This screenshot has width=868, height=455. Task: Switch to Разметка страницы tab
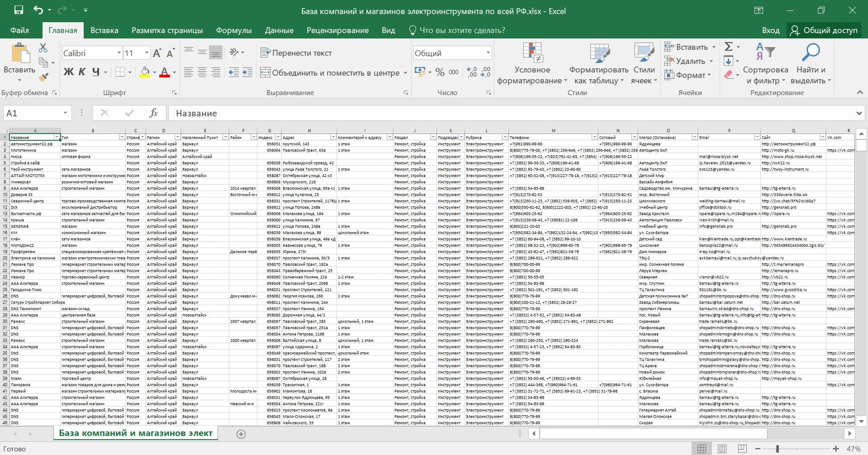[x=167, y=30]
